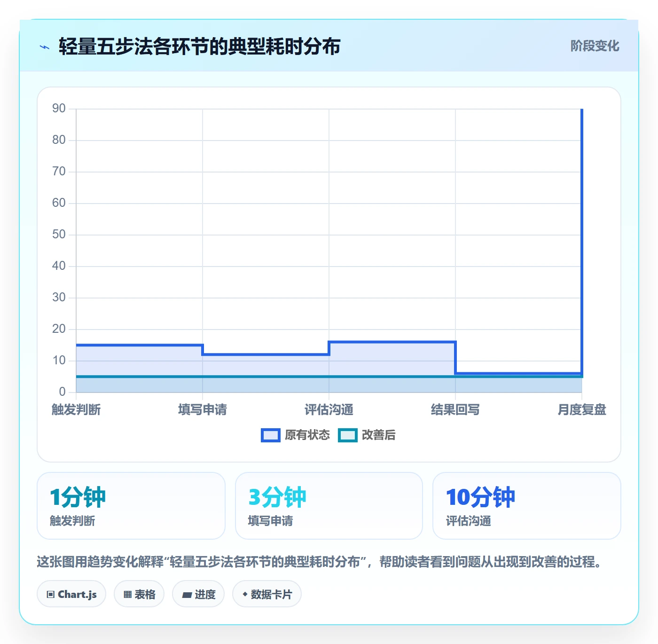The image size is (658, 644).
Task: Click the bar icon in 进度 chip
Action: [x=187, y=595]
